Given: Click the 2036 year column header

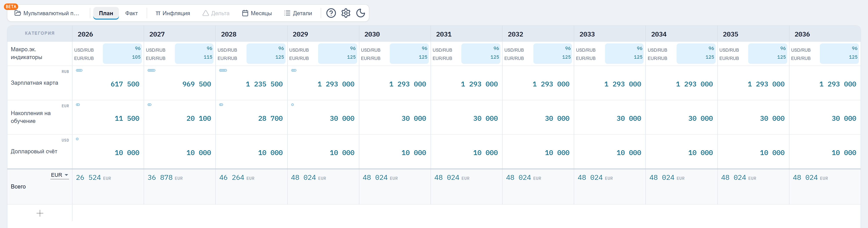Looking at the screenshot, I should [825, 34].
